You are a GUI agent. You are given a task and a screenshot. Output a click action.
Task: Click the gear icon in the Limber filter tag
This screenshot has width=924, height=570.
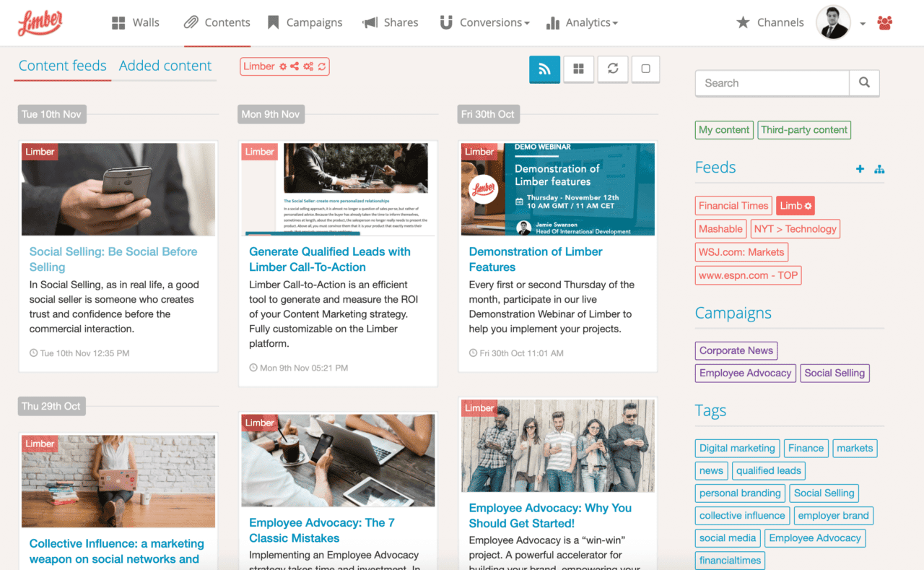(x=283, y=66)
